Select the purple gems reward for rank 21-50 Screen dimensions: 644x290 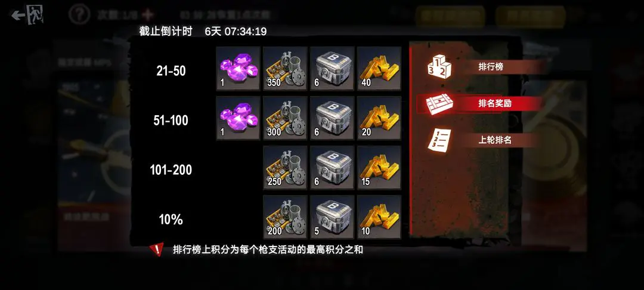[238, 68]
